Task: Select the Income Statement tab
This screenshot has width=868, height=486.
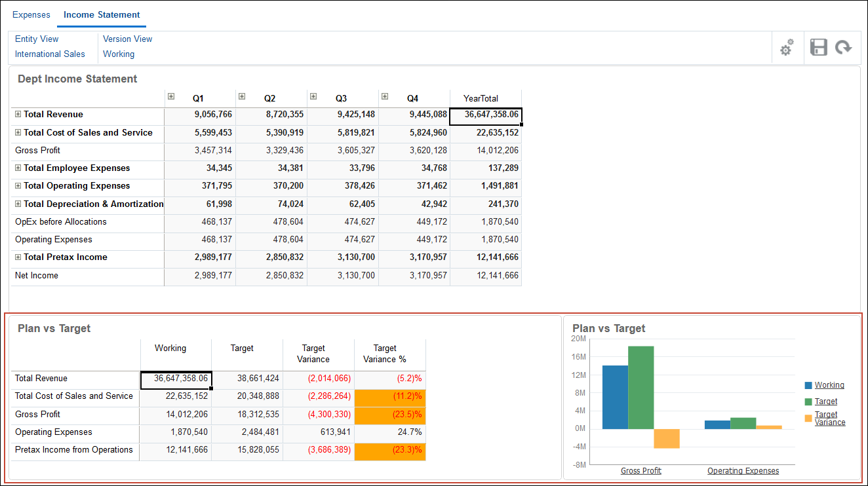Action: point(101,14)
